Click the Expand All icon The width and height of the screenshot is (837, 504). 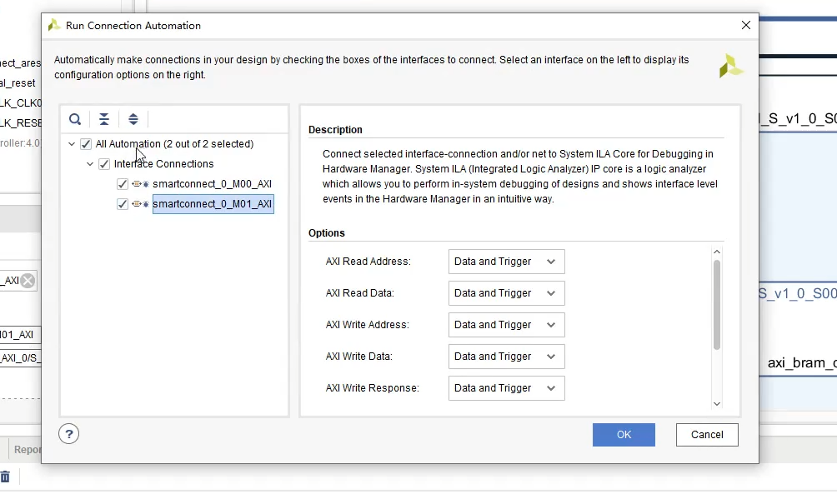pos(133,119)
